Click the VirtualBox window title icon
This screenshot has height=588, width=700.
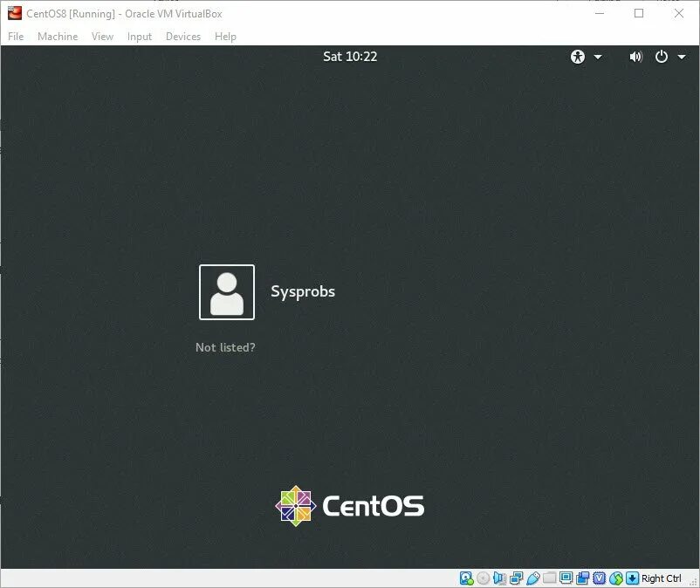[x=14, y=13]
